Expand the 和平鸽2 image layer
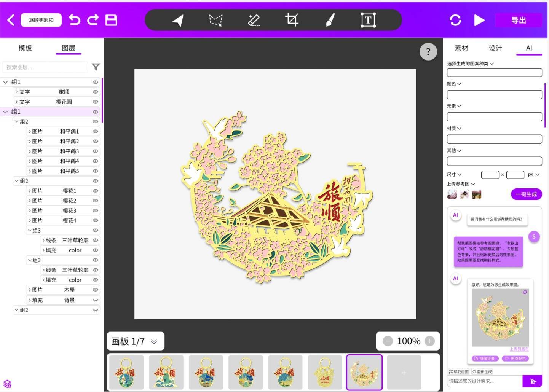 30,141
